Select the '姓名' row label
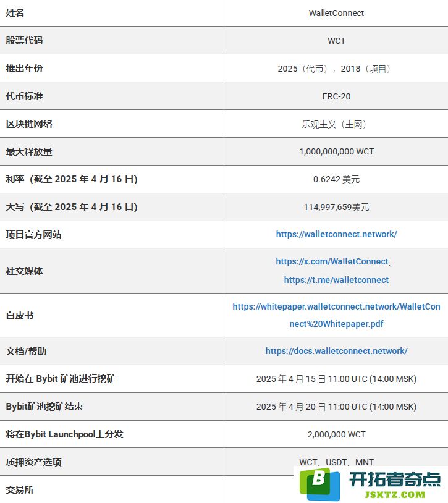Screen dimensions: 448x503 click(x=15, y=13)
